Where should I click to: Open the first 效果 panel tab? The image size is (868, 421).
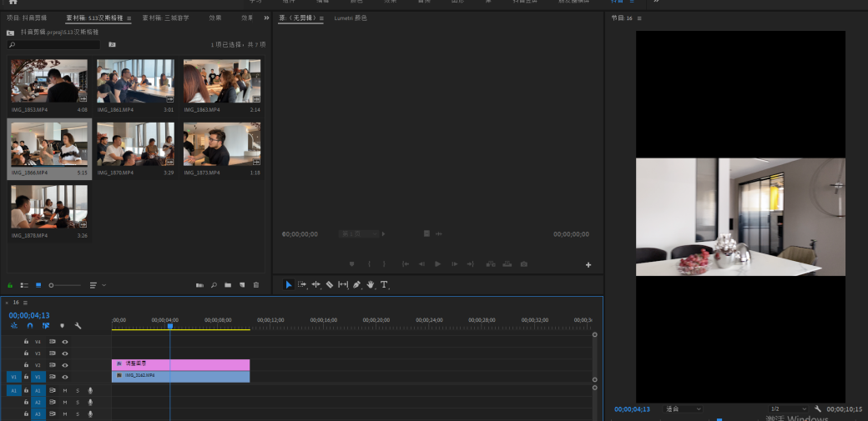(x=215, y=18)
